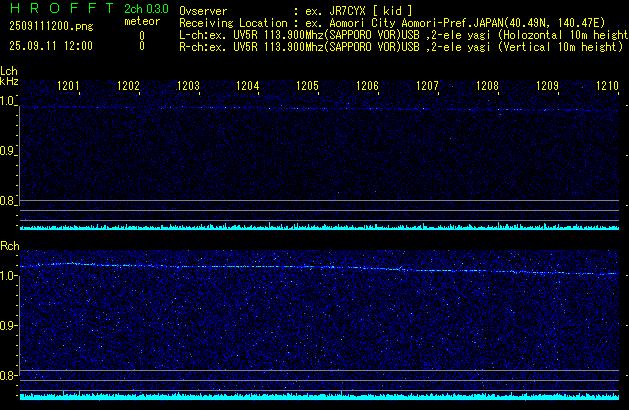
Task: Click the Rch carrier trace line
Action: click(x=319, y=268)
